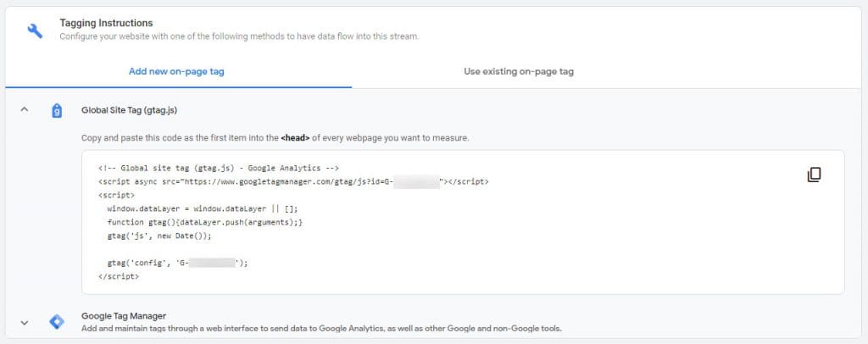Click the Global site tag comment line
The width and height of the screenshot is (868, 344).
218,168
